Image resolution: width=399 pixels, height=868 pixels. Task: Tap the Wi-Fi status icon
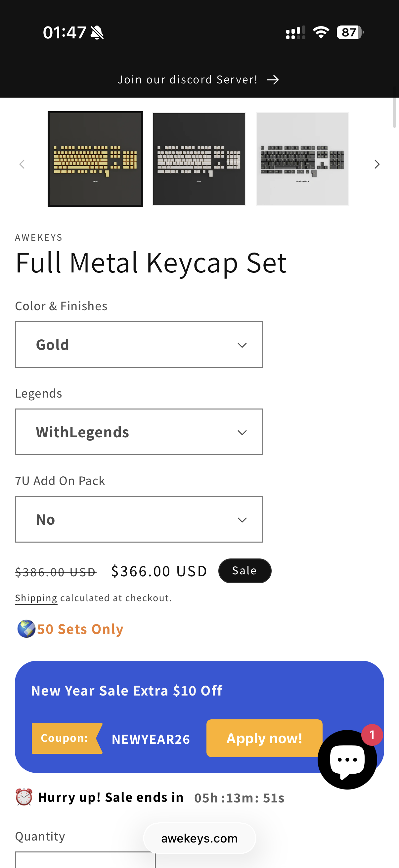(x=321, y=32)
